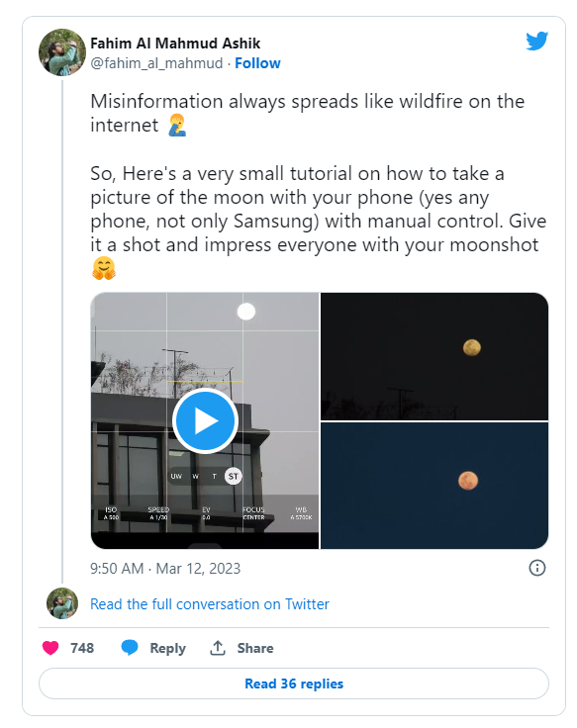
Task: Select the ST lens toggle in video
Action: pyautogui.click(x=234, y=476)
